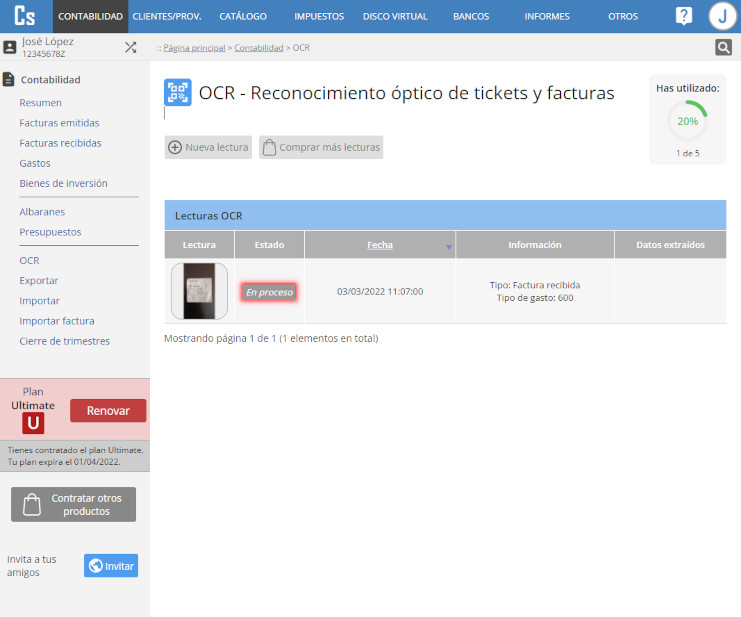
Task: Open Gastos in the sidebar
Action: (x=35, y=163)
